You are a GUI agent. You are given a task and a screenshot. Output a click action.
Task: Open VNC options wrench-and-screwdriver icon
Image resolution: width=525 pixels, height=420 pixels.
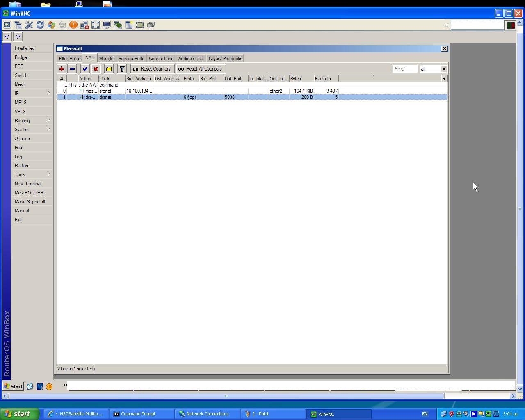coord(29,25)
